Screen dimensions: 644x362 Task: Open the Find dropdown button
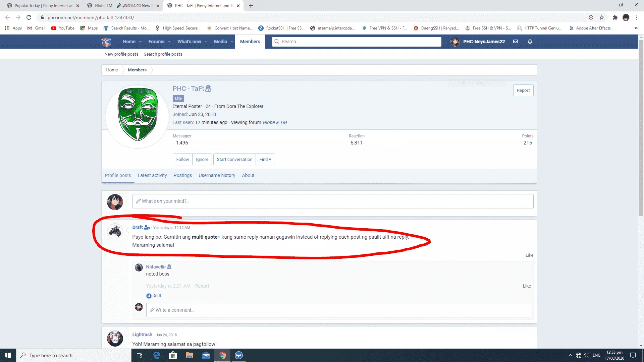pos(265,160)
